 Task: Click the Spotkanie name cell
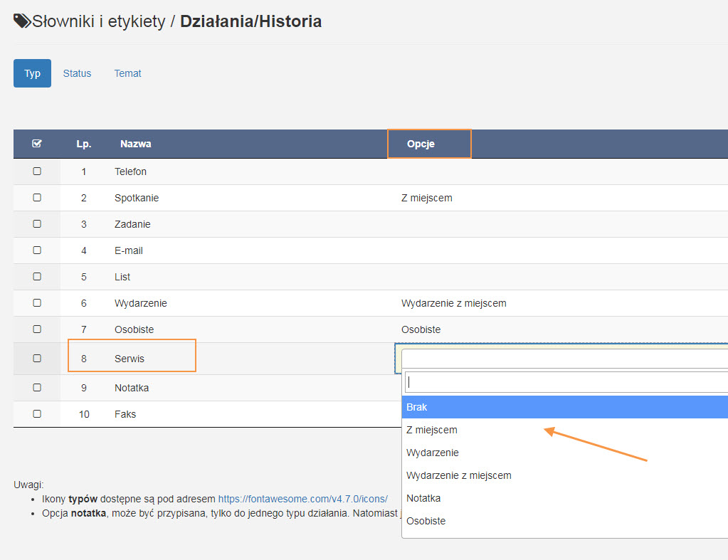click(137, 198)
